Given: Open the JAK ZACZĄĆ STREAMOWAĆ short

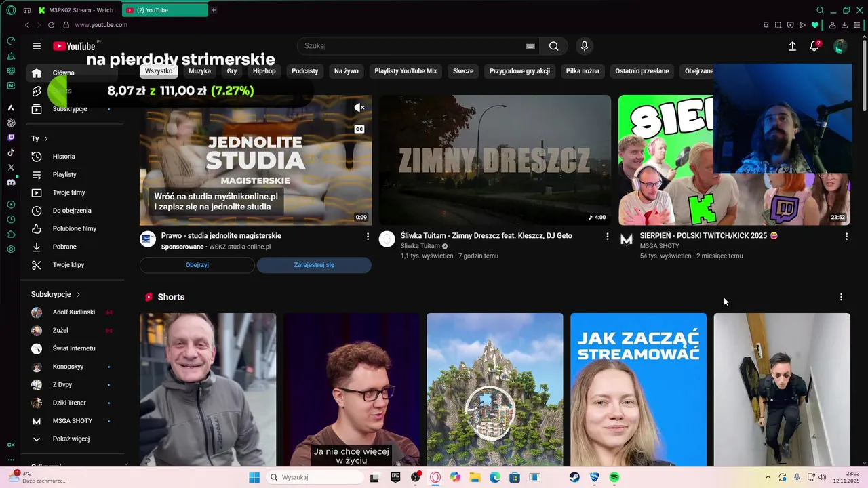Looking at the screenshot, I should [x=638, y=390].
